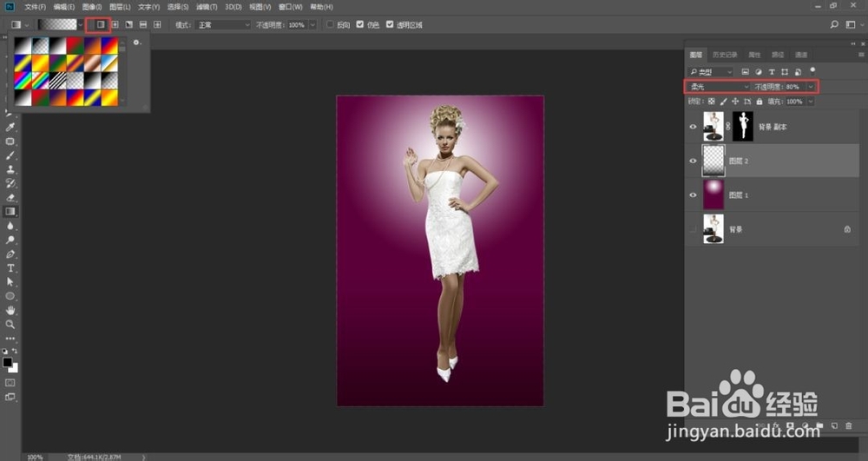Select the Linear Gradient type icon
The image size is (868, 461).
tap(101, 24)
